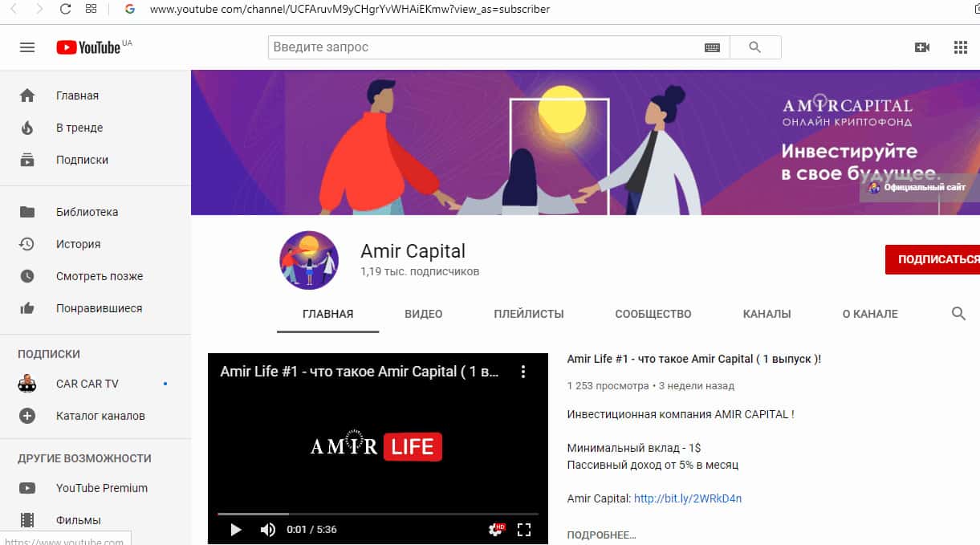Switch to the КАНАЛЫ tab
Viewport: 980px width, 545px height.
coord(767,314)
